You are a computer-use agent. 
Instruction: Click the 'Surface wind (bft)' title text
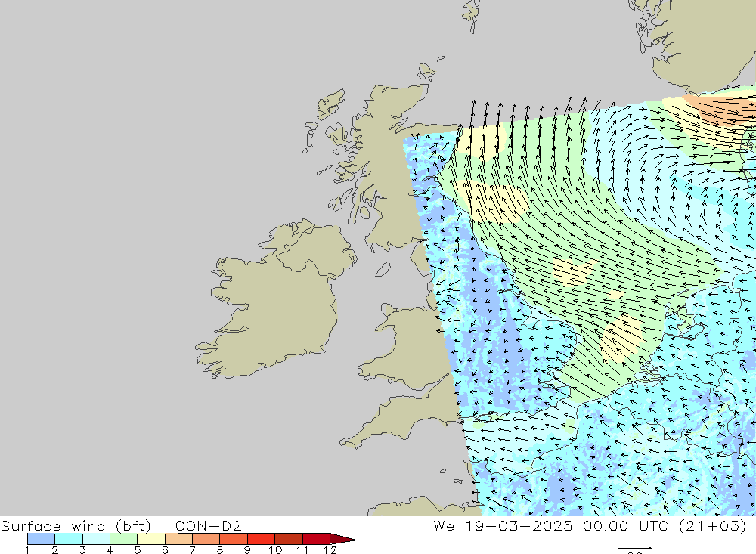76,525
